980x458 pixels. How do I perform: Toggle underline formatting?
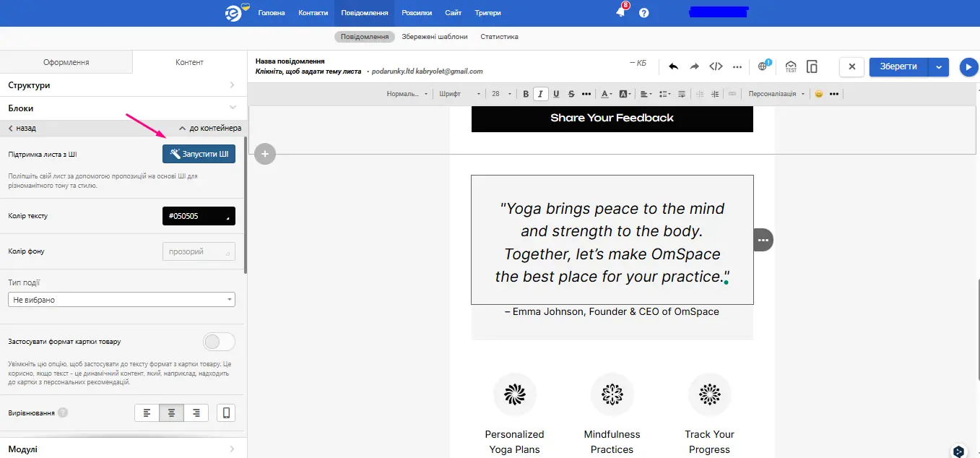coord(556,94)
